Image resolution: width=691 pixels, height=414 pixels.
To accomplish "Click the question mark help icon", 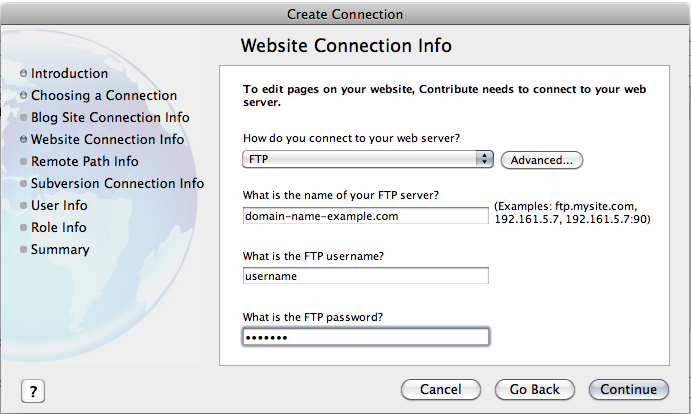I will click(x=33, y=391).
